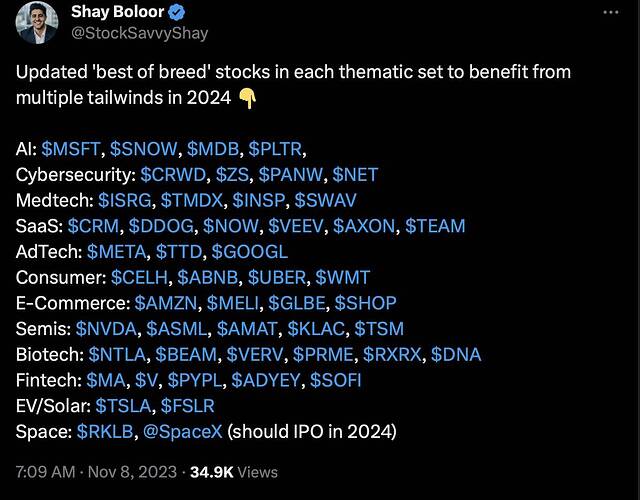Click the $GOOGL cashtag link
Screen dimensions: 640x500
tap(250, 252)
